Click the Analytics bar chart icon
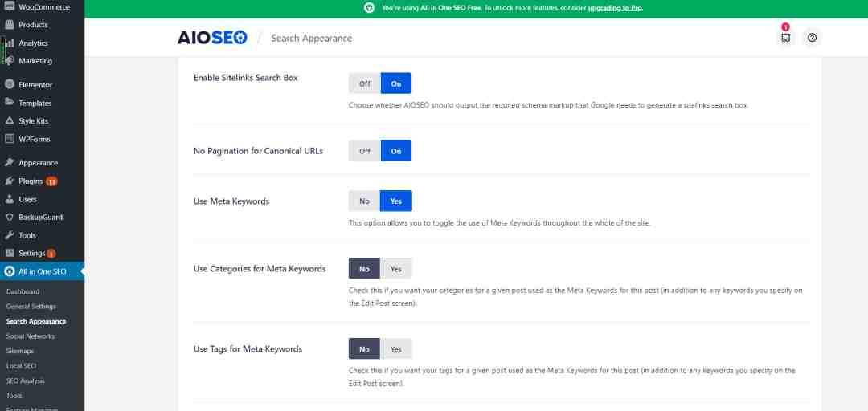This screenshot has width=868, height=411. click(10, 43)
